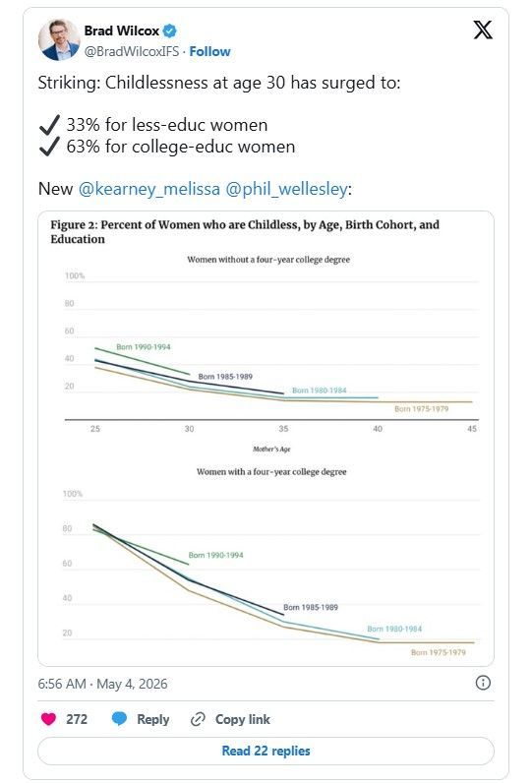Read 22 replies

pyautogui.click(x=266, y=752)
